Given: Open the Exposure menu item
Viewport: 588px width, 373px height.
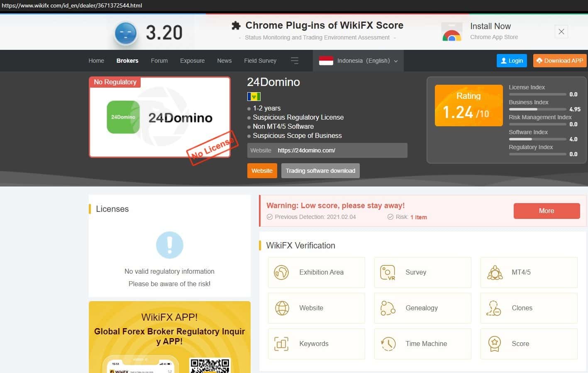Looking at the screenshot, I should pyautogui.click(x=193, y=61).
